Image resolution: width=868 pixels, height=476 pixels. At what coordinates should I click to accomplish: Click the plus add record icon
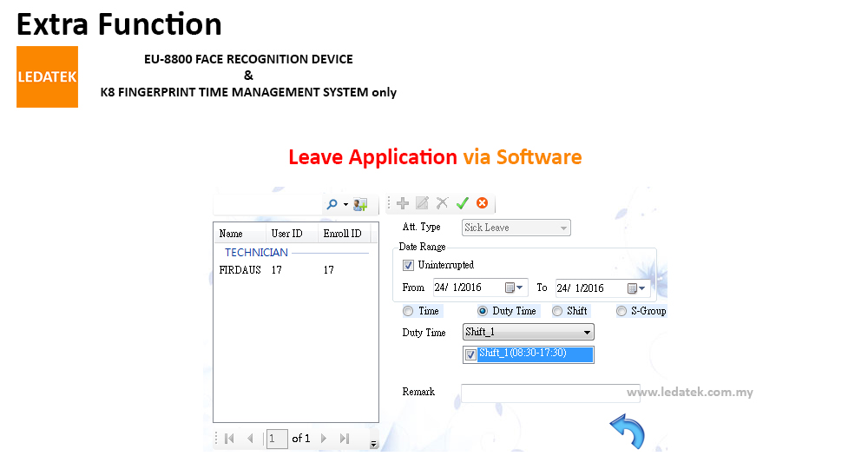(403, 203)
